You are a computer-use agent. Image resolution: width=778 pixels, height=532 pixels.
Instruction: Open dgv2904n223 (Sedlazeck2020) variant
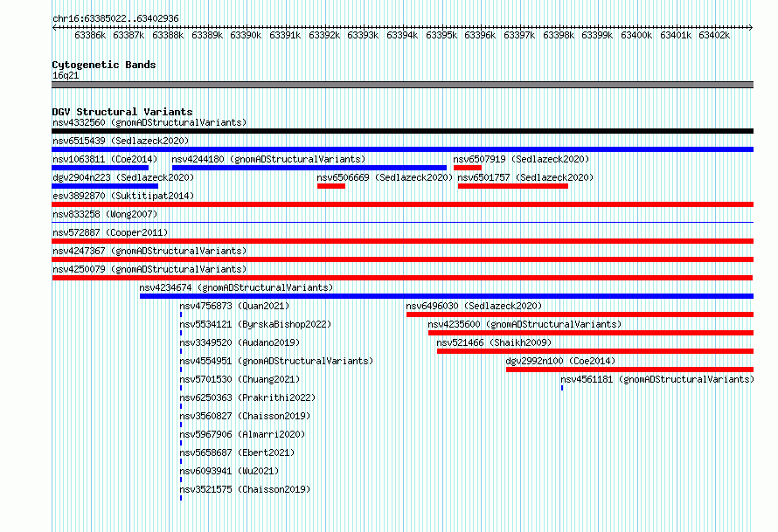pos(123,177)
